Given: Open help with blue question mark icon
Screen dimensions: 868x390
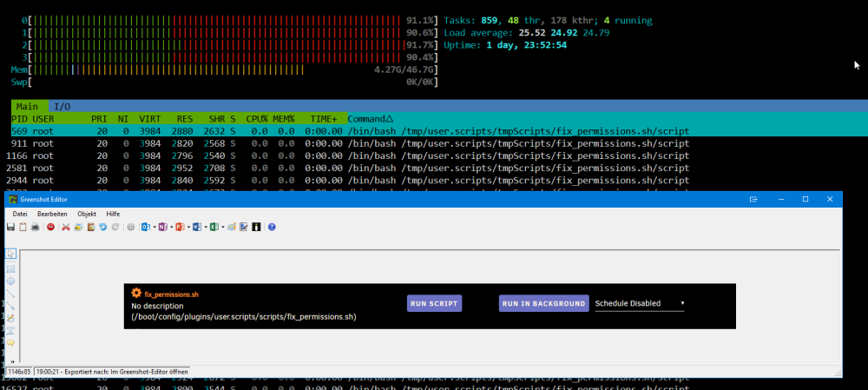Looking at the screenshot, I should pyautogui.click(x=272, y=227).
